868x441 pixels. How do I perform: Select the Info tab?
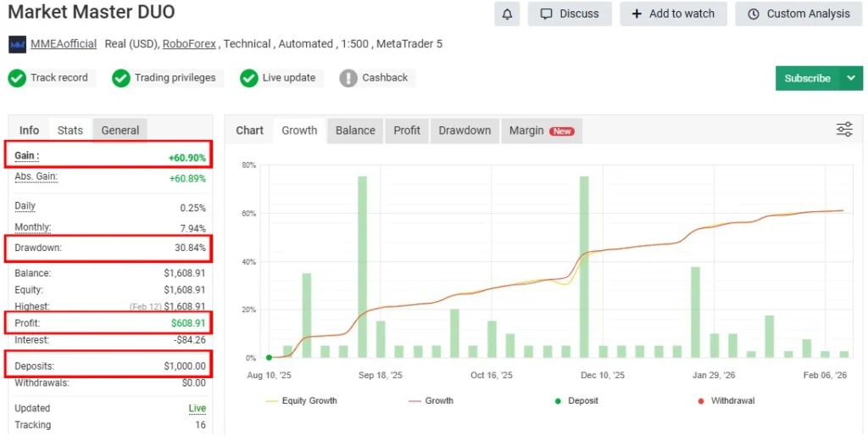(x=30, y=131)
